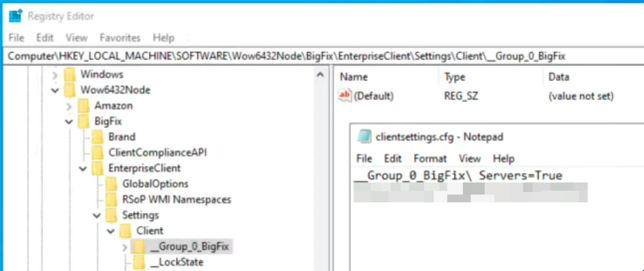Click the Notepad icon in clientsettings.cfg title
Viewport: 644px width, 271px height.
click(x=364, y=137)
